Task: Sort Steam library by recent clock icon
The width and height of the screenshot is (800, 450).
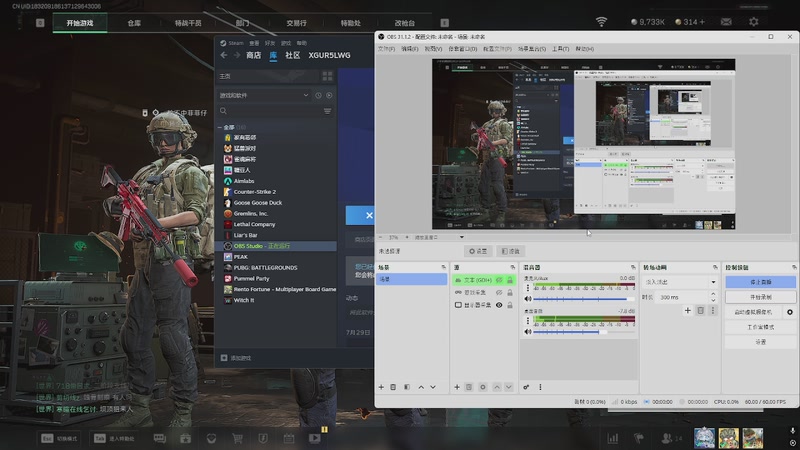Action: click(x=318, y=95)
